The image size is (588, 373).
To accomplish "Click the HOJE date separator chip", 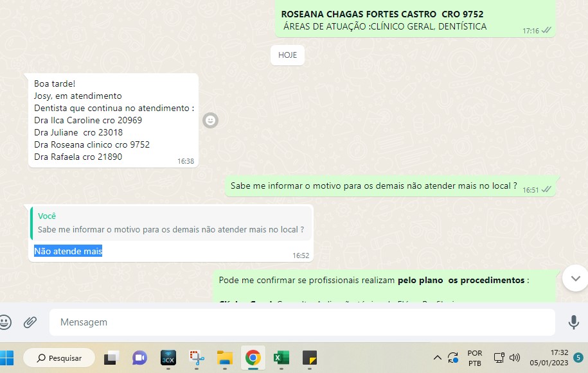I will 287,55.
